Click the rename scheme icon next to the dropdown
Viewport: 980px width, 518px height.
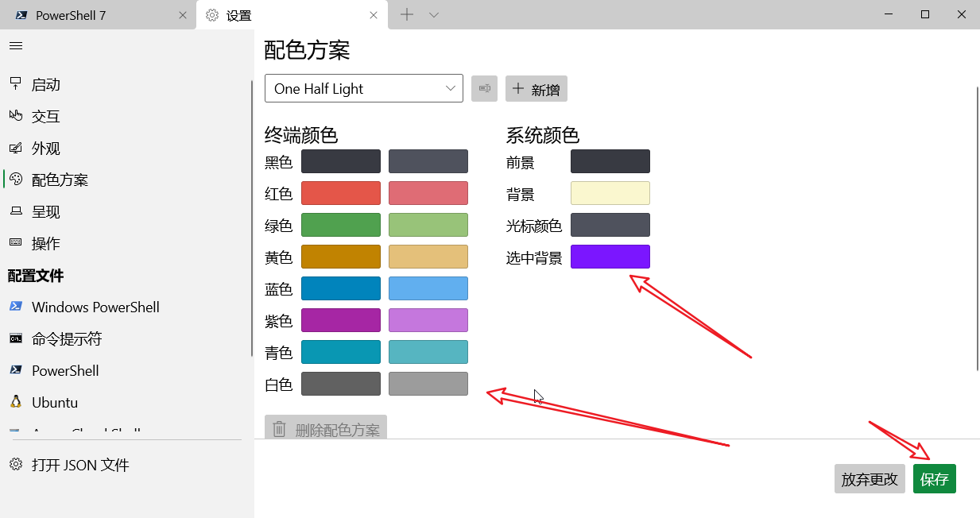[x=484, y=88]
